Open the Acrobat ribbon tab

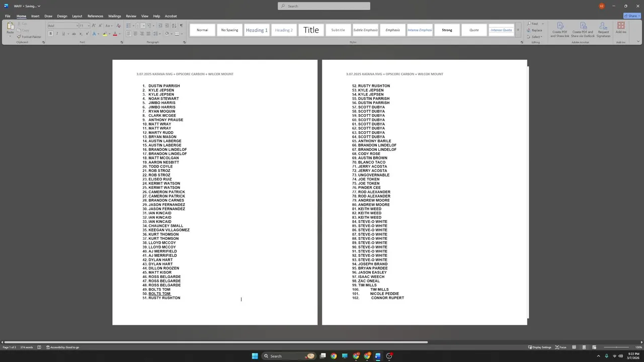pyautogui.click(x=171, y=16)
